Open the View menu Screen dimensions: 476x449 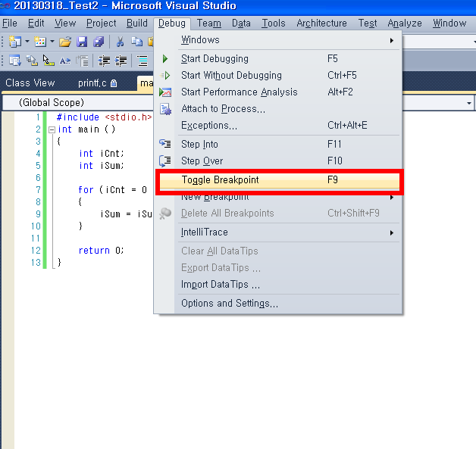click(65, 23)
